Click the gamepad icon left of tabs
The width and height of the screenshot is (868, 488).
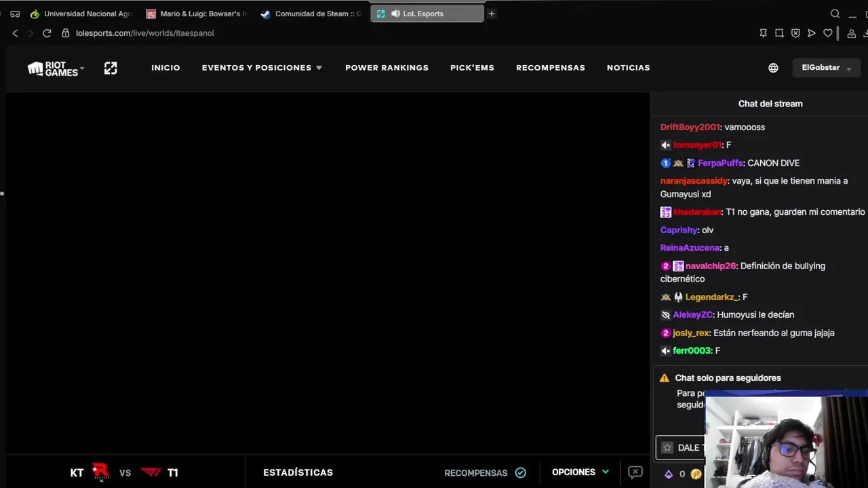click(15, 14)
